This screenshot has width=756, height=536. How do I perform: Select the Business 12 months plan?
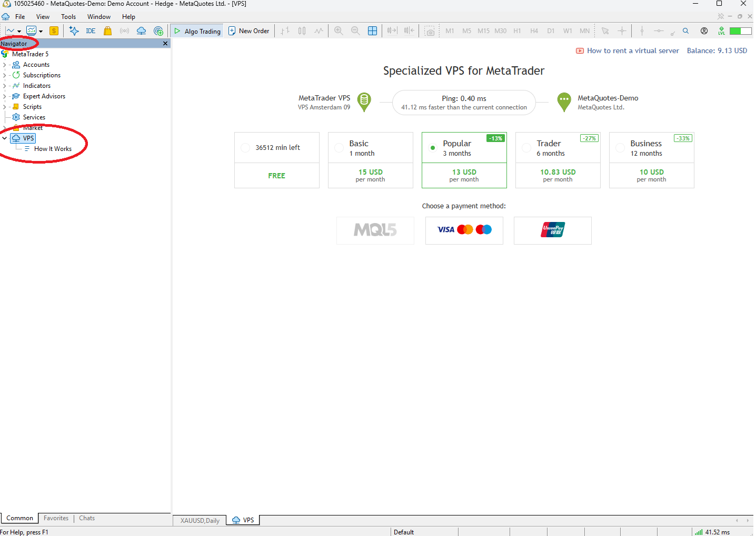(652, 160)
